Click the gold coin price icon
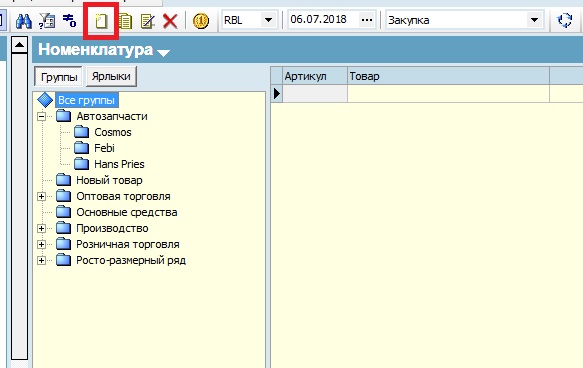Viewport: 583px width, 368px height. [x=201, y=21]
